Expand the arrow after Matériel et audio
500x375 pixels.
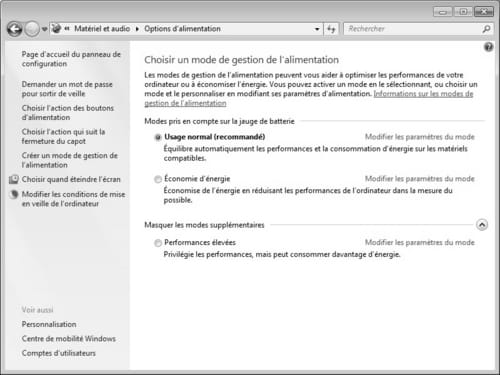coord(137,29)
